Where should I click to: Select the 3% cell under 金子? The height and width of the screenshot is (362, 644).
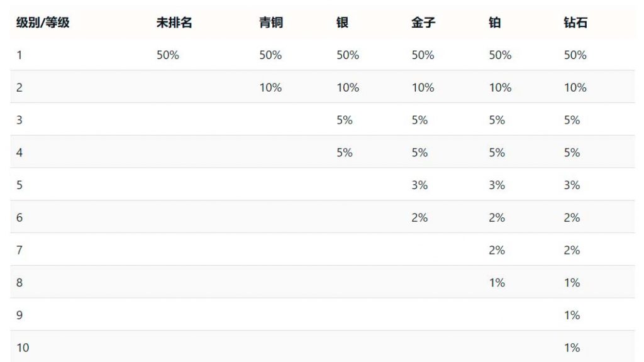point(419,185)
